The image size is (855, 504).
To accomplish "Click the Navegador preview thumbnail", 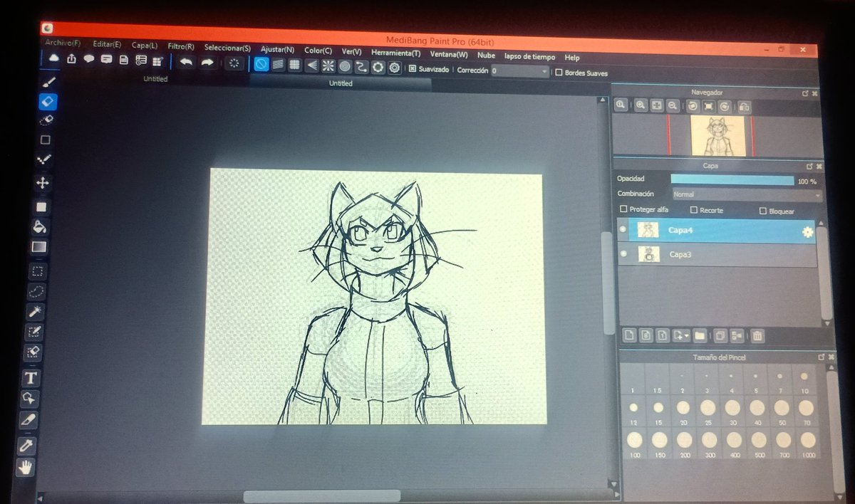I will pyautogui.click(x=717, y=135).
